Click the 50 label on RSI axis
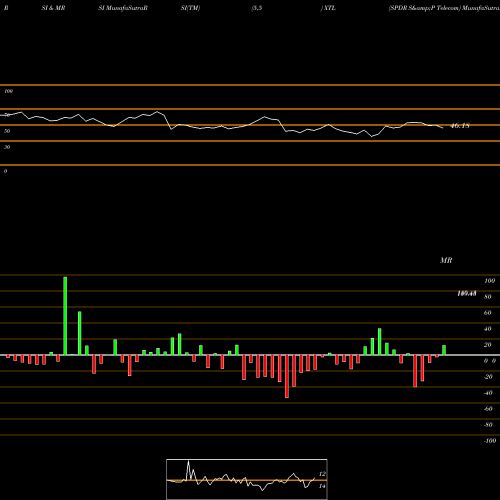500x500 pixels. [x=7, y=131]
